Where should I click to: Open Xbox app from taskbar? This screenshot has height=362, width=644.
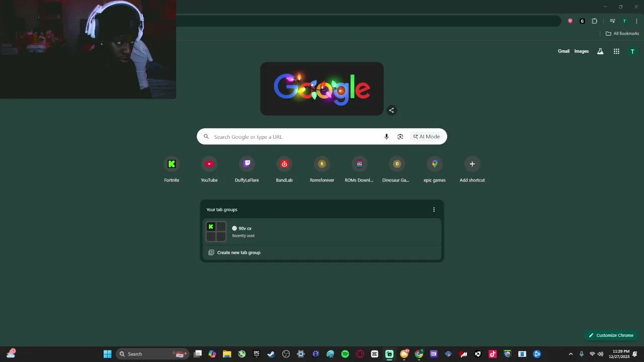pos(242,354)
